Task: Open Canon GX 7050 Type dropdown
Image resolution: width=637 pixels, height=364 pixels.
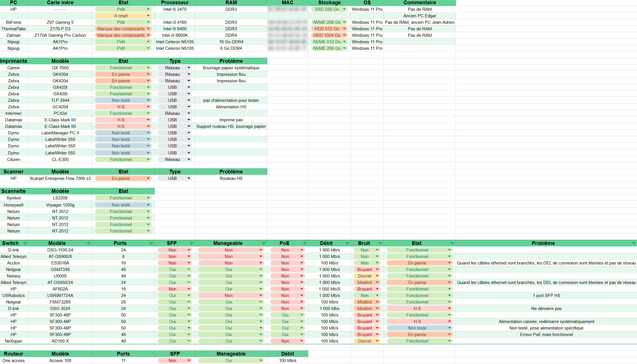Action: tap(175, 68)
